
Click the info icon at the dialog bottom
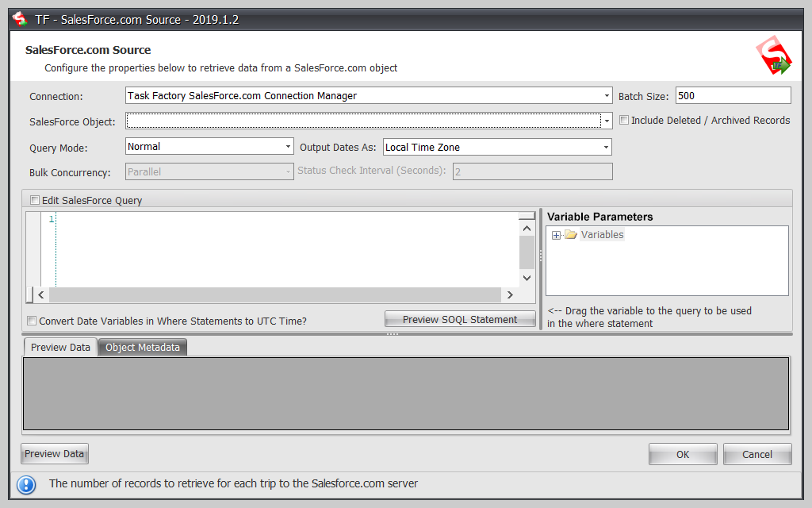point(27,484)
